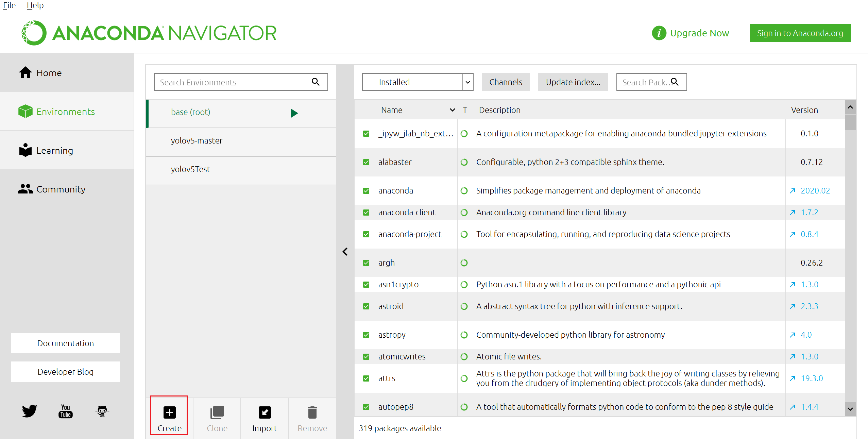Toggle the argh package checkbox
Image resolution: width=868 pixels, height=439 pixels.
(x=366, y=263)
